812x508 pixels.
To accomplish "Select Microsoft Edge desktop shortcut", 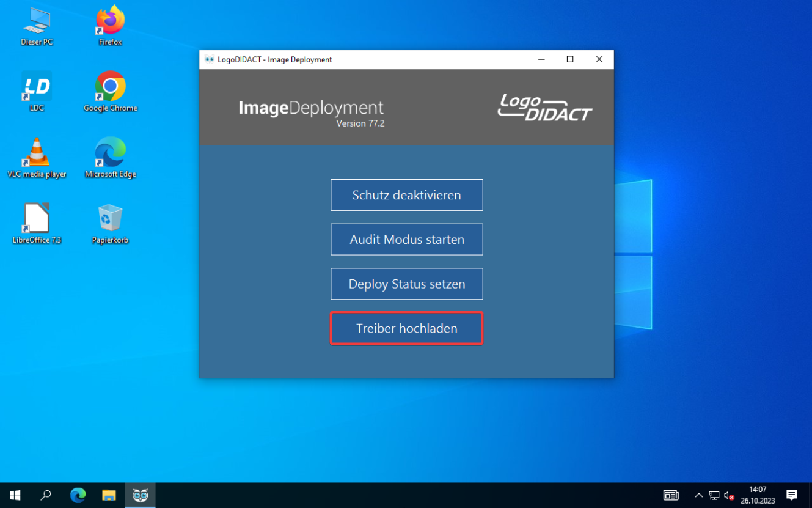I will click(x=111, y=158).
